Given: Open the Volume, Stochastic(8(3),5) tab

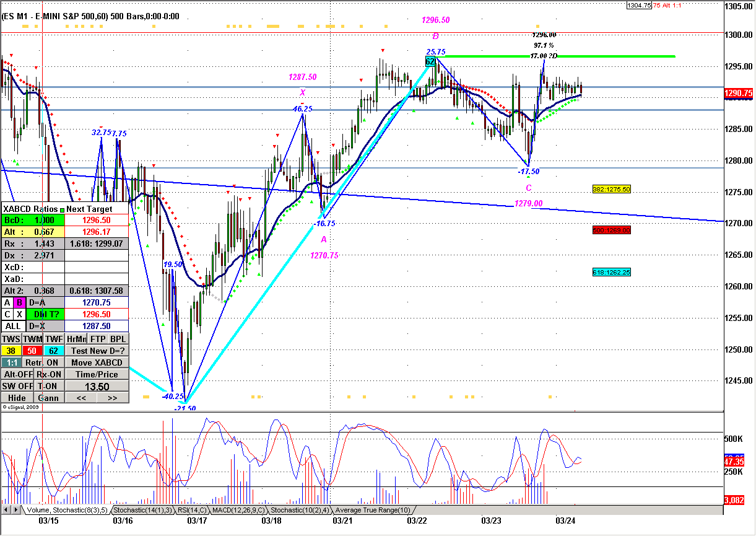Looking at the screenshot, I should click(67, 510).
